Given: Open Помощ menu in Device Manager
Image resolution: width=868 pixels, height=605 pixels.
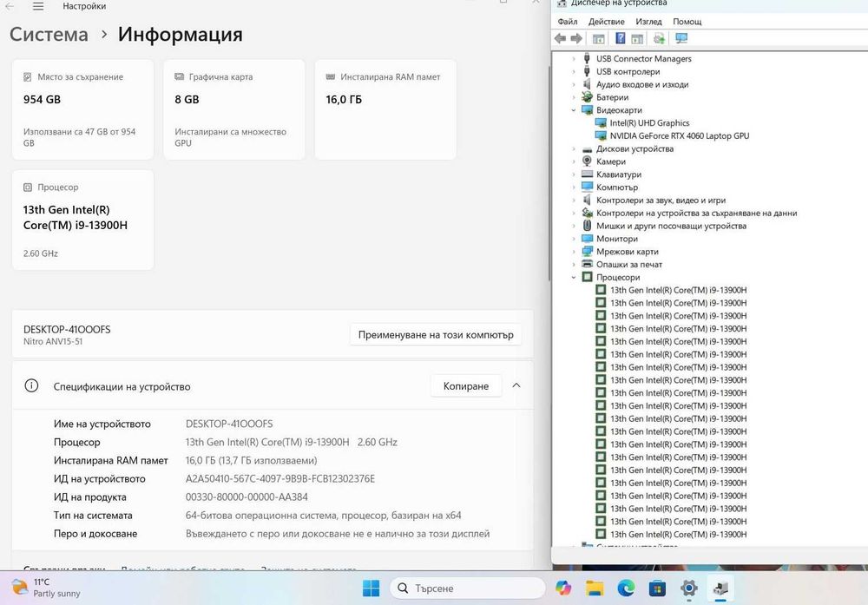Looking at the screenshot, I should pyautogui.click(x=687, y=21).
